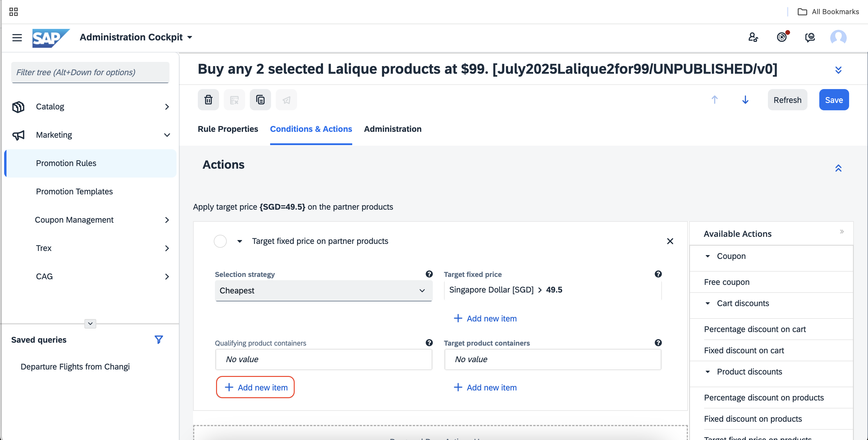Show help for Target product containers
Viewport: 868px width, 440px height.
tap(658, 343)
